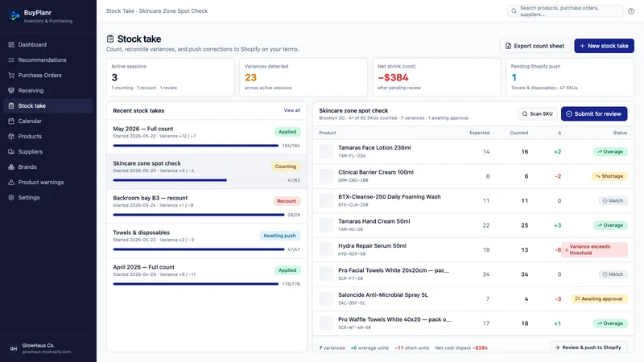Viewport: 644px width, 362px height.
Task: Click counted value 13 for Hydra Repair Serum
Action: tap(525, 249)
